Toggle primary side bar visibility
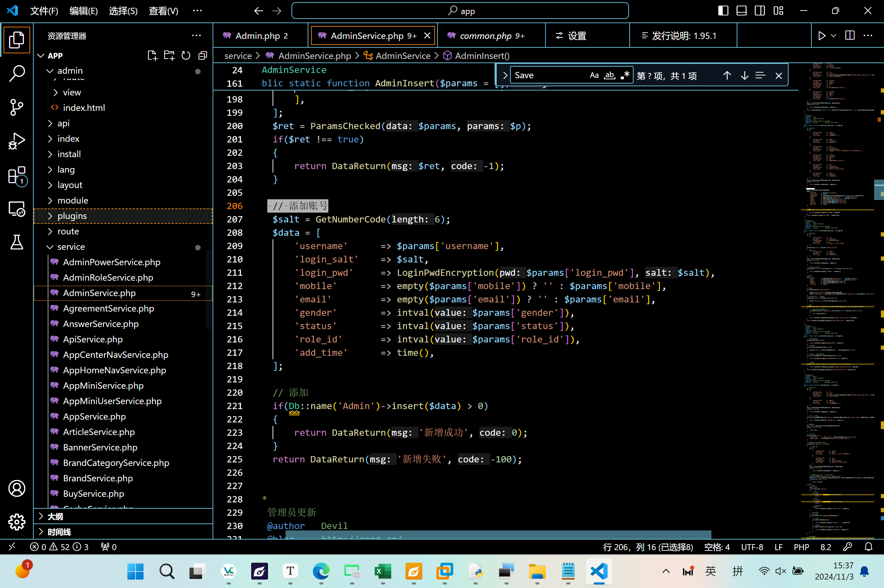This screenshot has height=588, width=884. coord(723,11)
